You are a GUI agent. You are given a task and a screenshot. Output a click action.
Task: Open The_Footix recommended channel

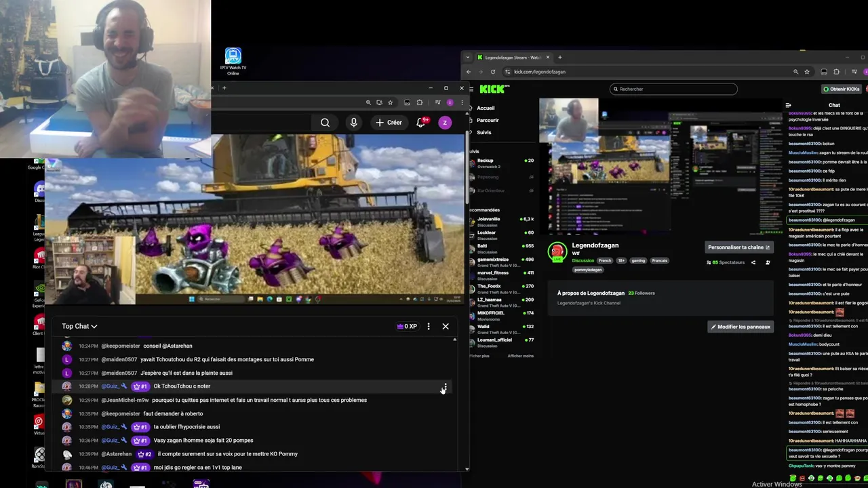point(502,289)
